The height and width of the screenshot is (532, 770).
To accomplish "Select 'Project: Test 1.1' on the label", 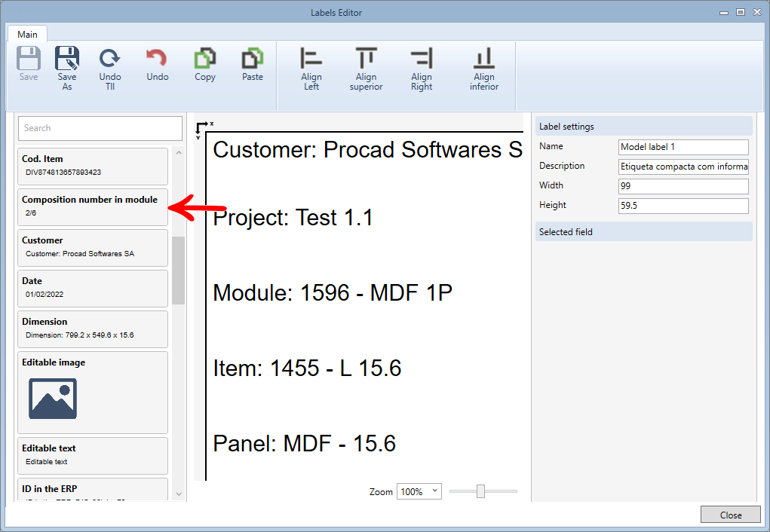I will coord(293,218).
